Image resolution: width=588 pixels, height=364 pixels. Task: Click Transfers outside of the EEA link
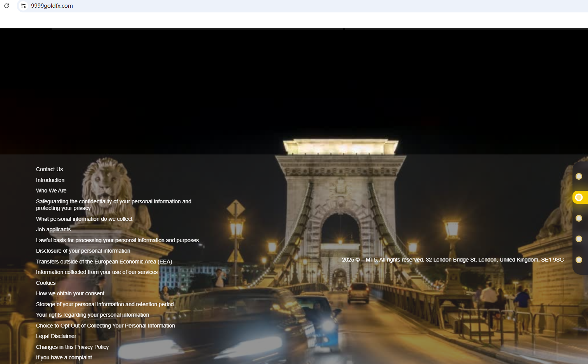(x=104, y=262)
